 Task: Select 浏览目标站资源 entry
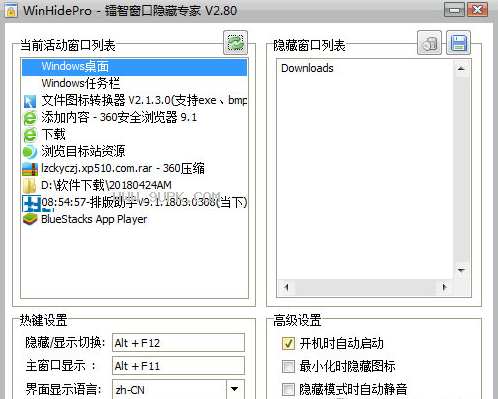pyautogui.click(x=135, y=151)
